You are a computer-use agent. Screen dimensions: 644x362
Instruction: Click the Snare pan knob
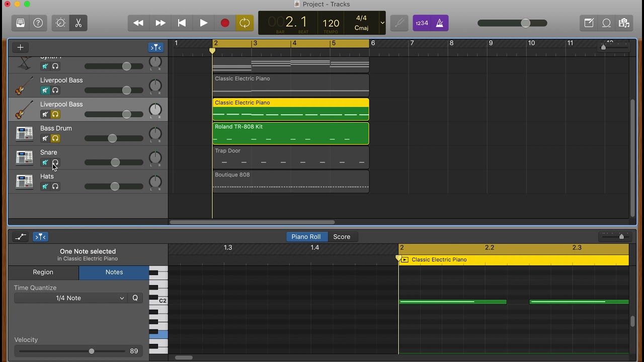coord(155,157)
